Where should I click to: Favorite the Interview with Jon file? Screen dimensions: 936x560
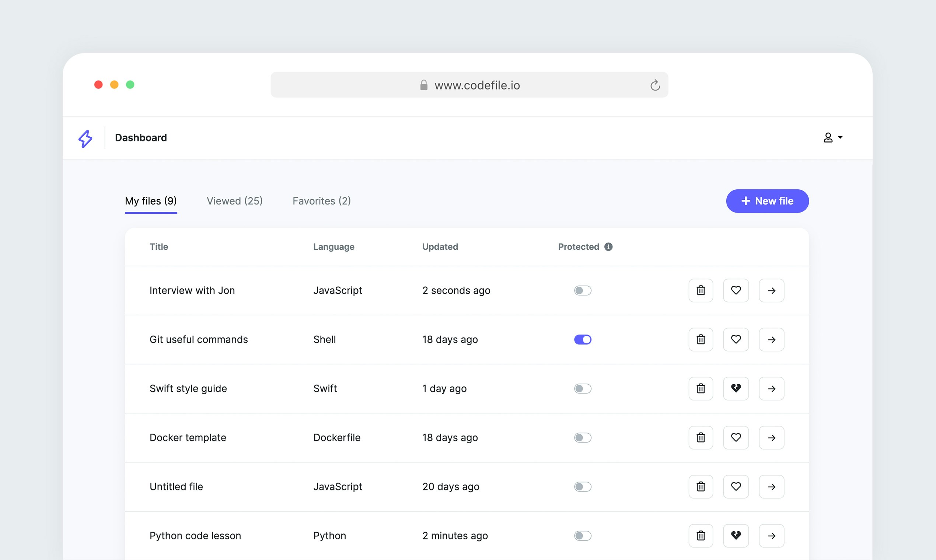[736, 291]
